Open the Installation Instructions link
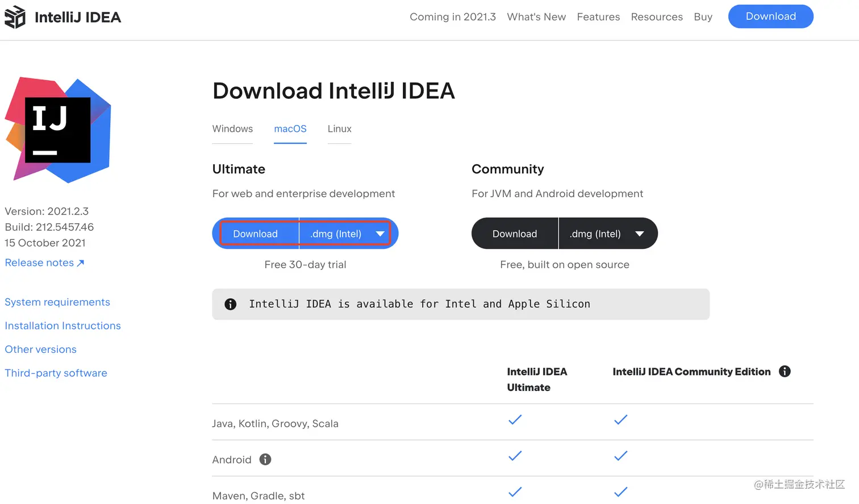859x504 pixels. click(x=62, y=326)
